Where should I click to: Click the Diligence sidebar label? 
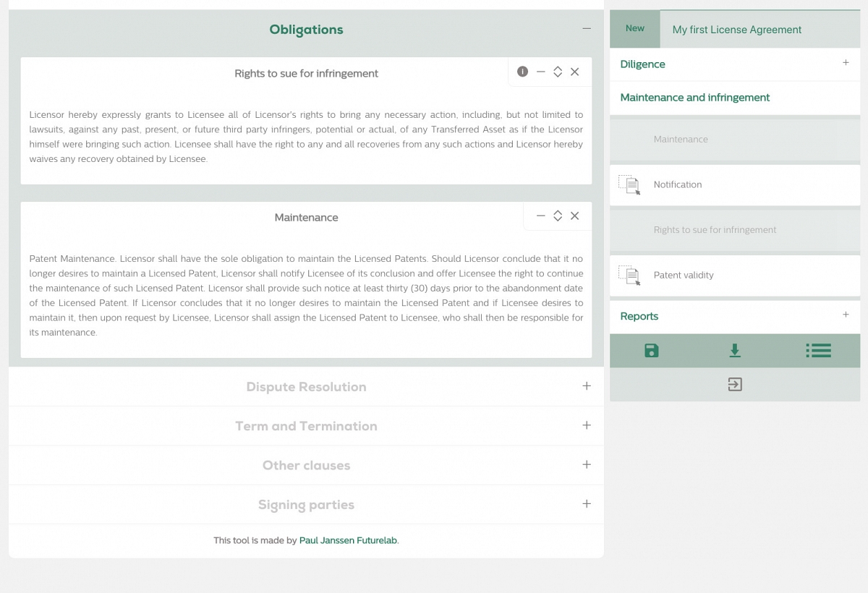642,64
